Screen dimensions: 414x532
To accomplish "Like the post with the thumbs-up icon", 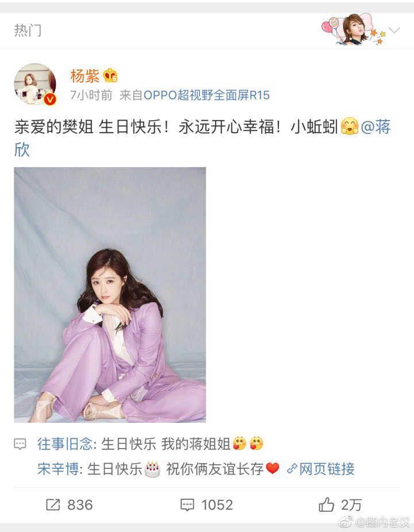I will click(x=326, y=504).
